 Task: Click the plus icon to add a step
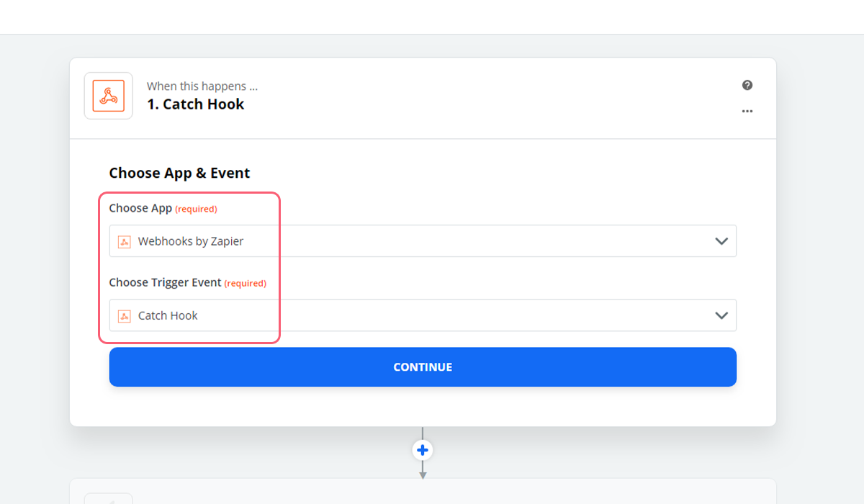point(423,450)
